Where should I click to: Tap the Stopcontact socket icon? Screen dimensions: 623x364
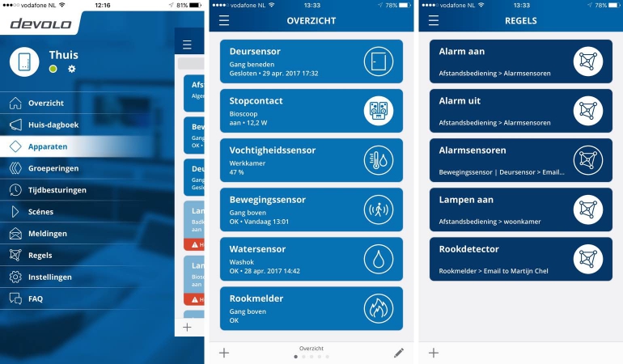click(378, 111)
